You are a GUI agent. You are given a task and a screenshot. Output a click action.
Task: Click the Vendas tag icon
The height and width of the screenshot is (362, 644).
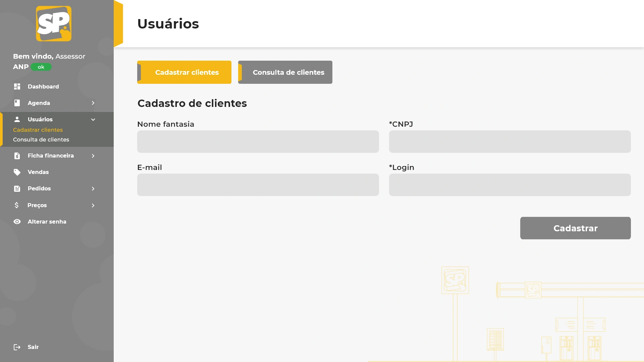click(x=17, y=172)
